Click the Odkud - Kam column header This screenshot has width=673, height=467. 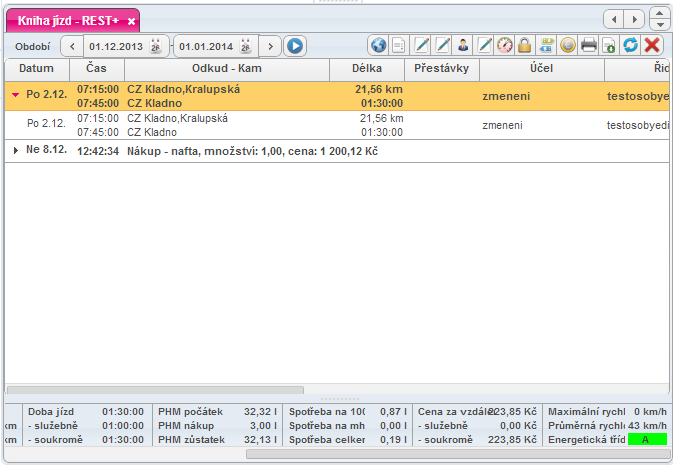(x=227, y=69)
